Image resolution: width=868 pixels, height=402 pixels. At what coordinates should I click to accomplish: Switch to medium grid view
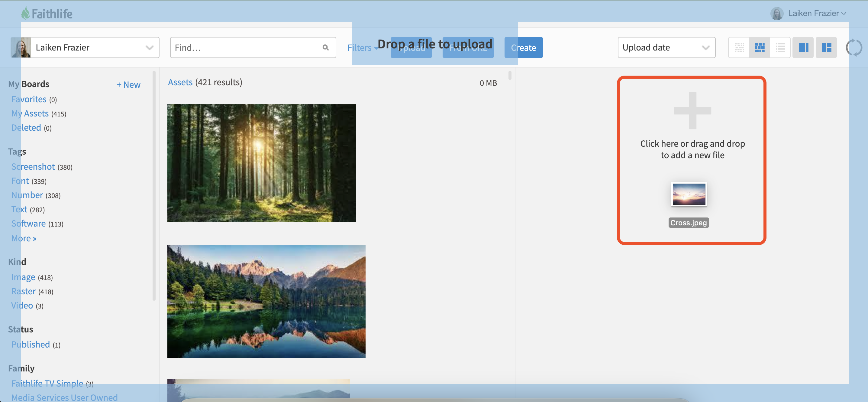tap(760, 47)
